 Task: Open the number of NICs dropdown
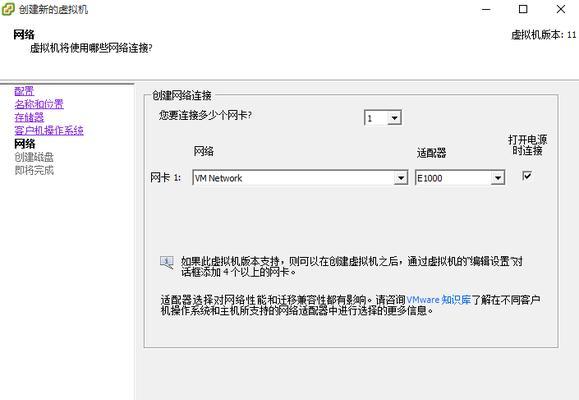pyautogui.click(x=394, y=118)
